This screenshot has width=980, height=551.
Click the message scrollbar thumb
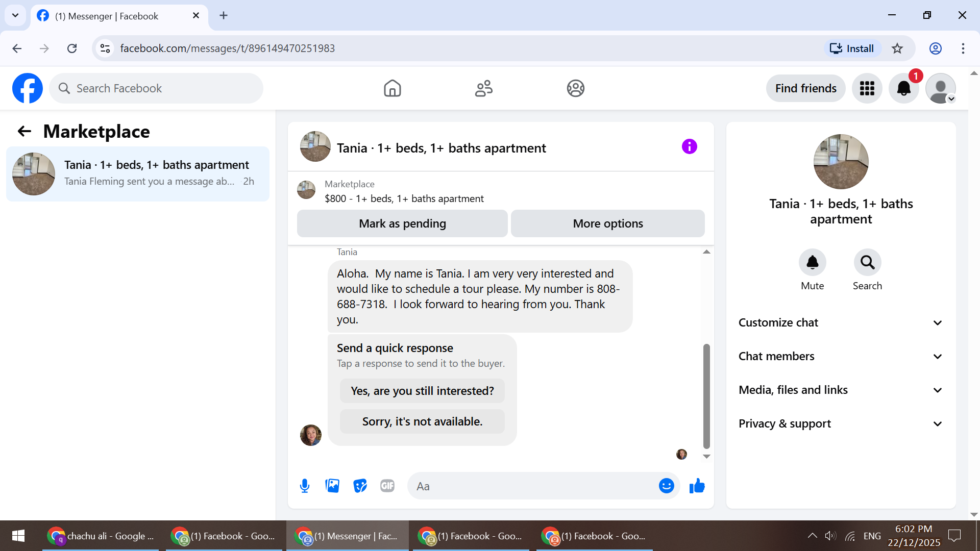[706, 395]
